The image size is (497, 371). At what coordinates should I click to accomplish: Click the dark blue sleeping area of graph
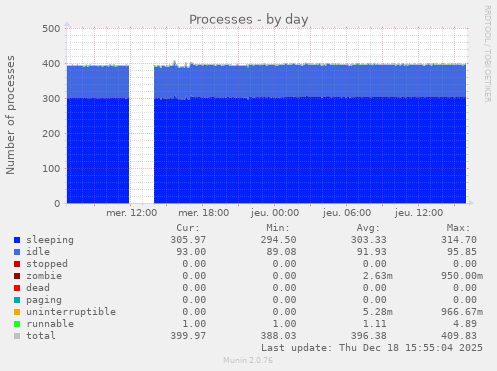pos(310,151)
